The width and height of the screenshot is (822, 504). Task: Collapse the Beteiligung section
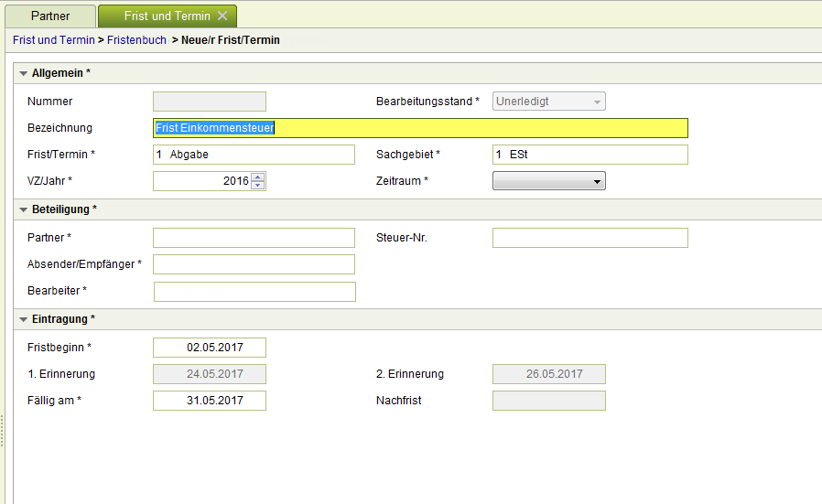click(24, 209)
